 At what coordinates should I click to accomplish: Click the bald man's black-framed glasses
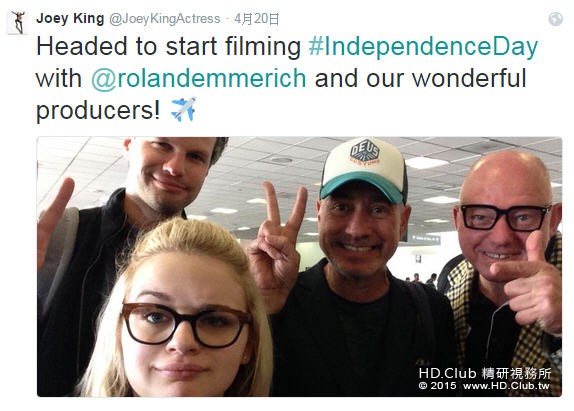point(506,217)
